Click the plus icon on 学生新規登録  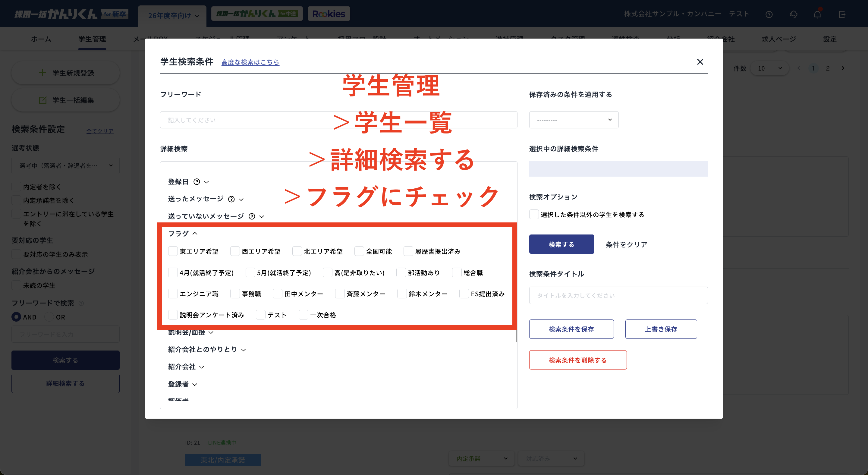(42, 73)
